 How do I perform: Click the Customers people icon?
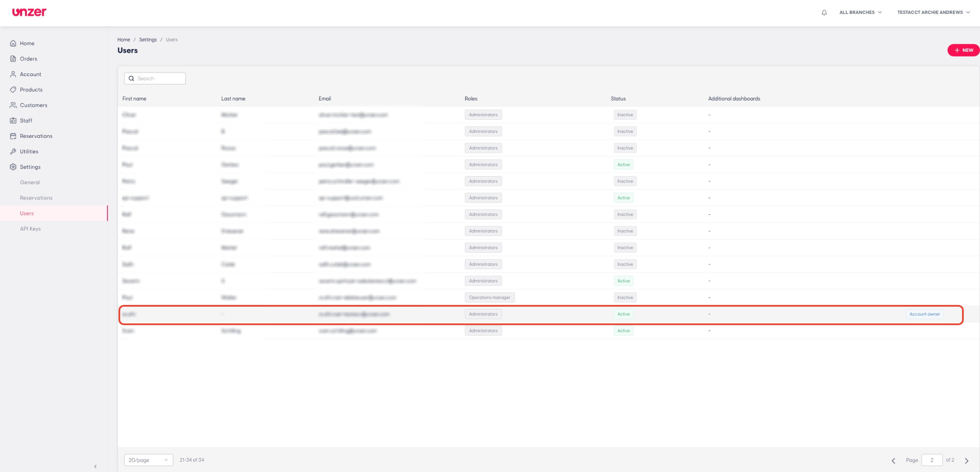click(x=13, y=105)
